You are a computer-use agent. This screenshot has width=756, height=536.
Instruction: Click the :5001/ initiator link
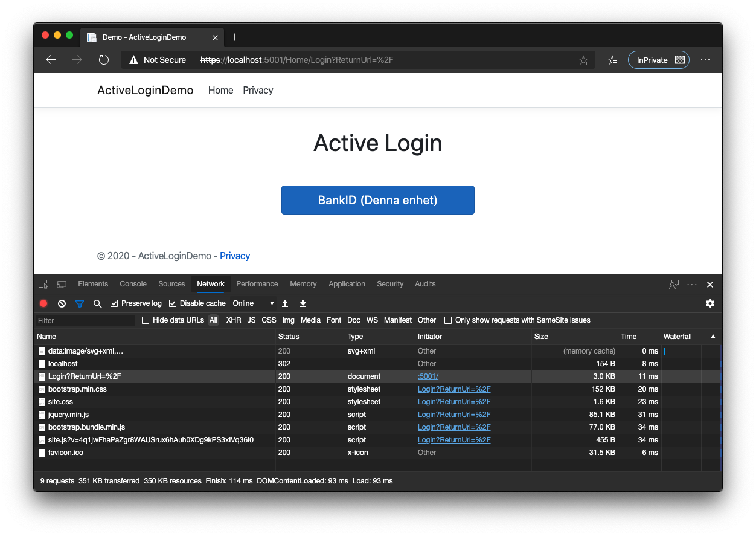pyautogui.click(x=428, y=376)
